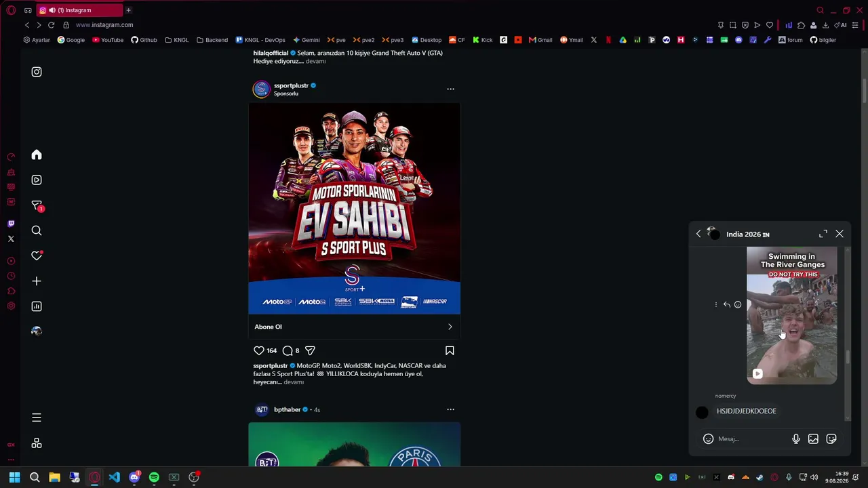Reload the current page

[x=51, y=25]
